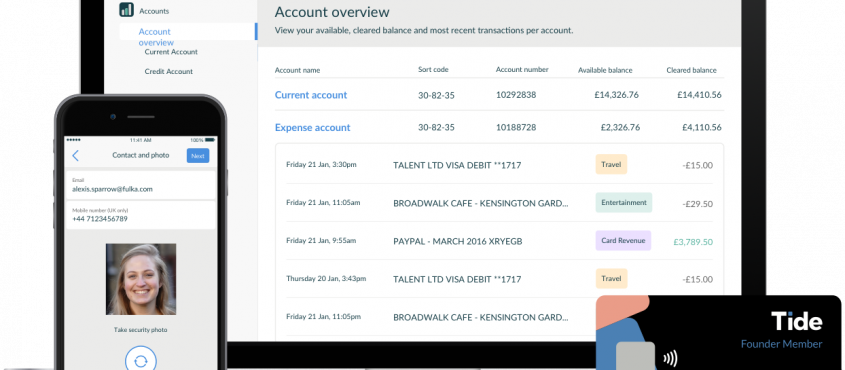Open the Current account link

pyautogui.click(x=311, y=95)
